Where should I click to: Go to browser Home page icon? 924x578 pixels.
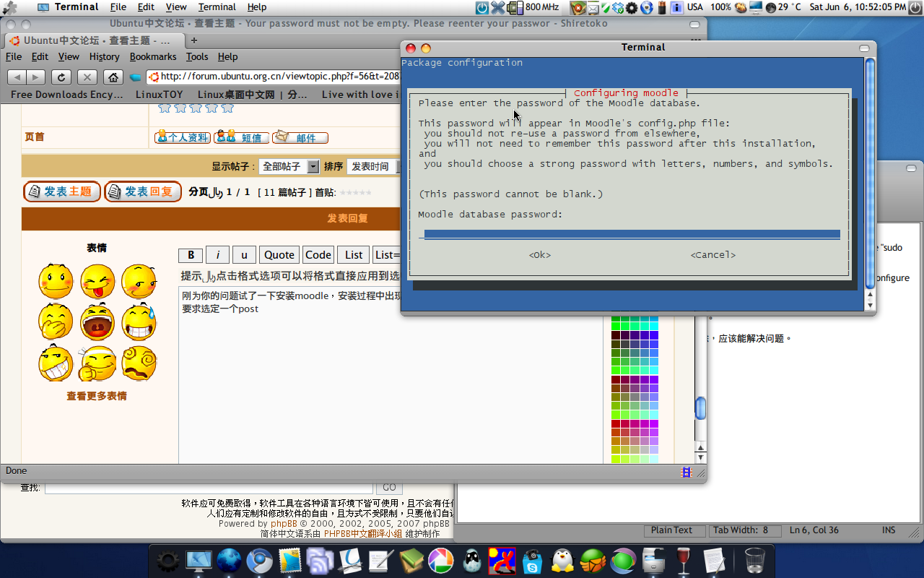(113, 77)
